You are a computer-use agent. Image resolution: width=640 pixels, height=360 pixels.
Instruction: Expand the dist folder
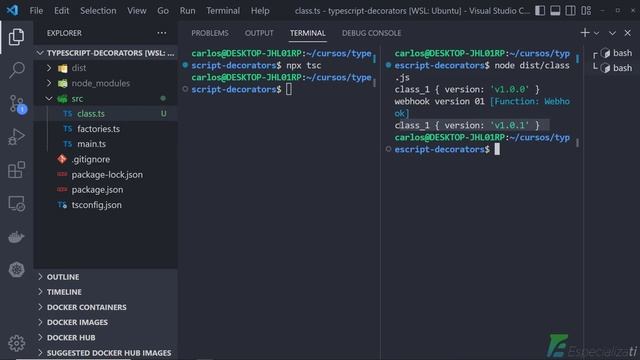click(x=105, y=68)
